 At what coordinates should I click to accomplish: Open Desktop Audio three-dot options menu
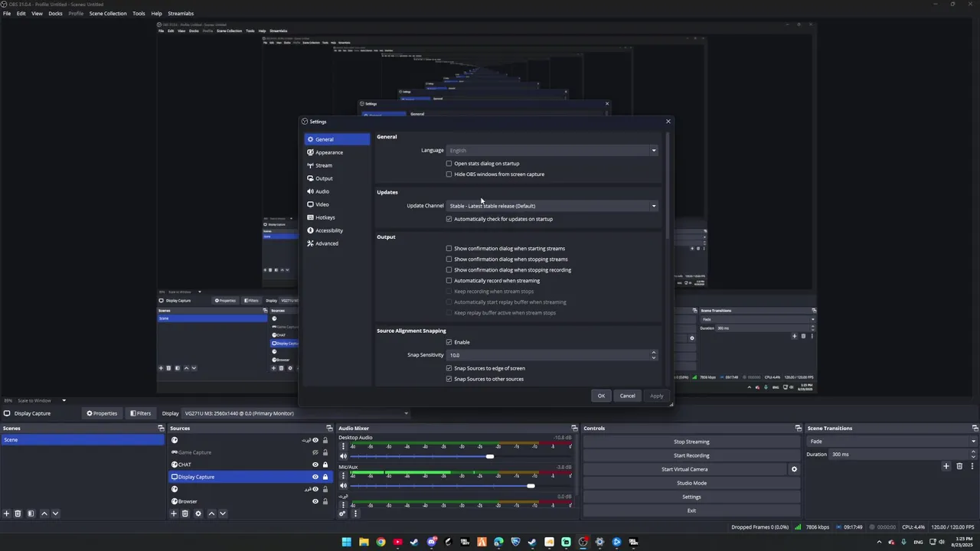tap(343, 446)
